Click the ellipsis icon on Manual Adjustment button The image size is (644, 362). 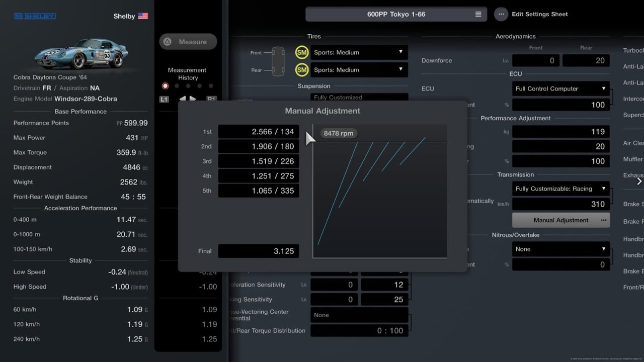click(x=603, y=220)
